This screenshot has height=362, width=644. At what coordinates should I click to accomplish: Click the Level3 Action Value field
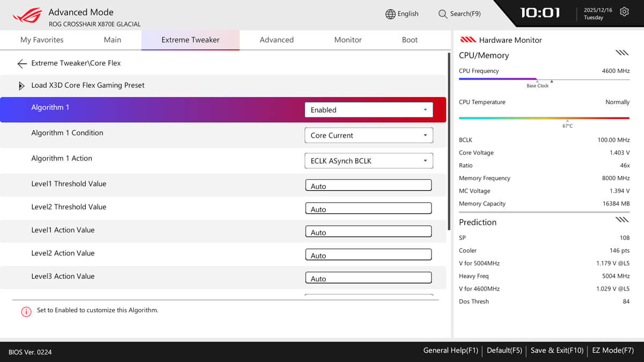368,278
